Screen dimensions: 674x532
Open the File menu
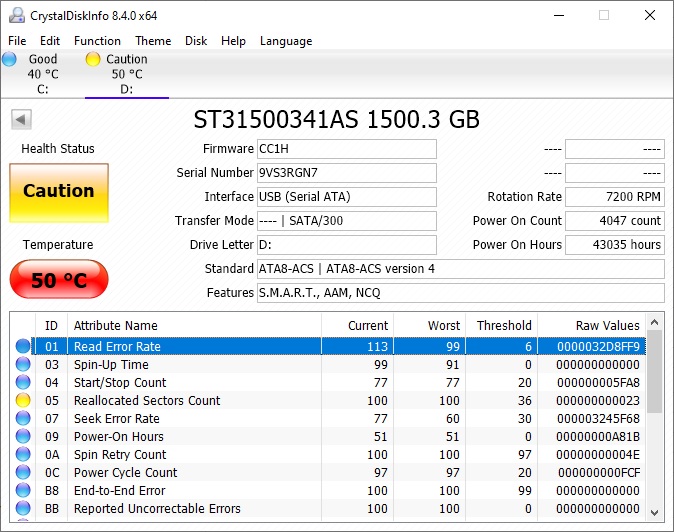pos(17,41)
